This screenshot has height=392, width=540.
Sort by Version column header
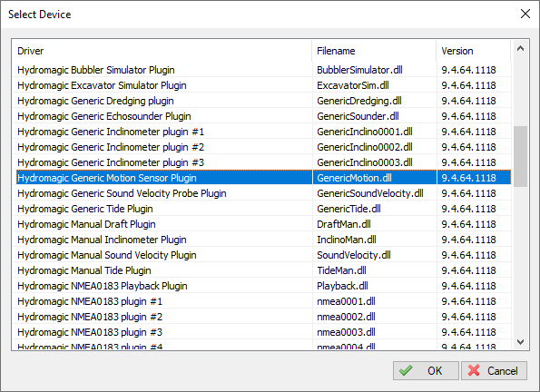474,51
